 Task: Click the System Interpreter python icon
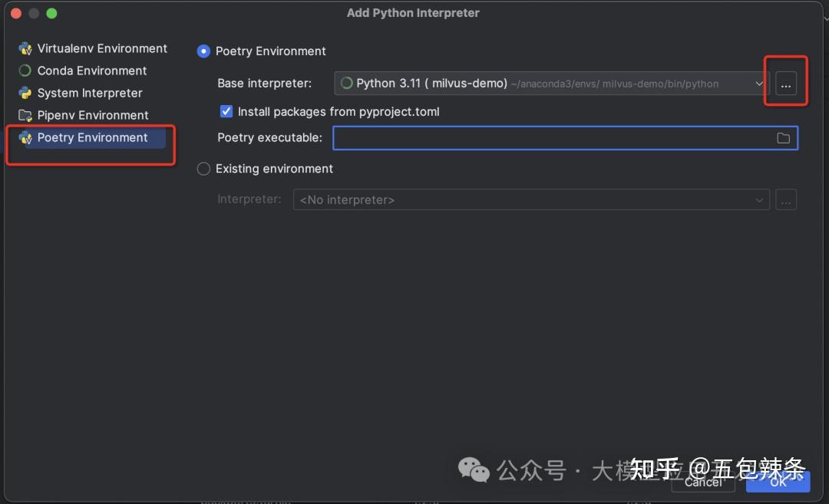coord(25,94)
